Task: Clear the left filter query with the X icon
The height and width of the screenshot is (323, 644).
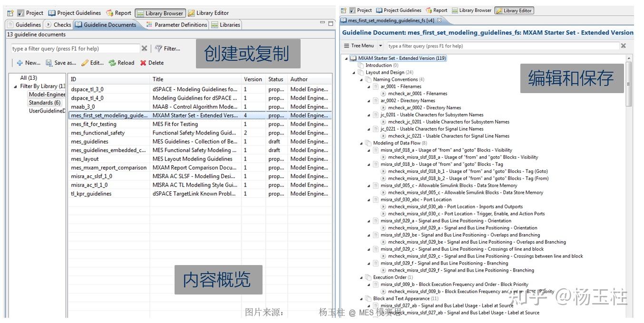Action: [x=145, y=47]
